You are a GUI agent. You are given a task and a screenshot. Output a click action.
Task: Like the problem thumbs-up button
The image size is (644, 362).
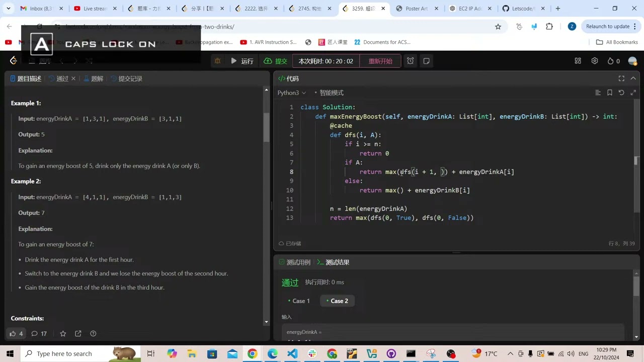pyautogui.click(x=16, y=333)
